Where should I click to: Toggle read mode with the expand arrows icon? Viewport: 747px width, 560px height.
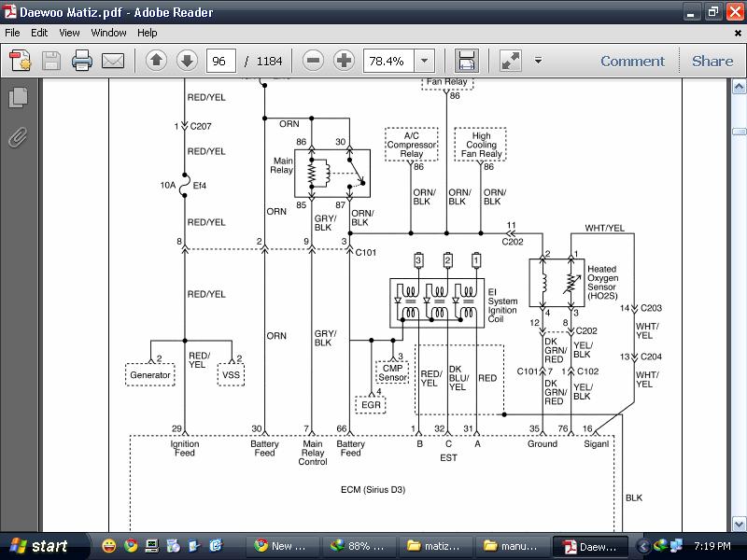pos(510,62)
